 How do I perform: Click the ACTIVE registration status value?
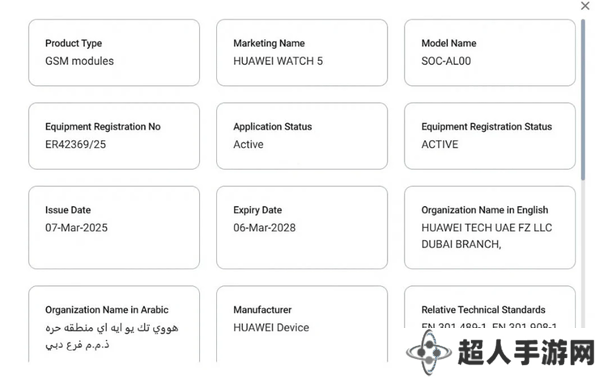pyautogui.click(x=440, y=144)
